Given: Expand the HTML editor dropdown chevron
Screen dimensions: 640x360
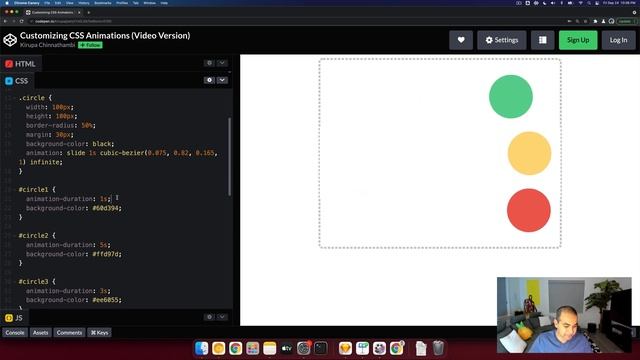Looking at the screenshot, I should tap(222, 63).
